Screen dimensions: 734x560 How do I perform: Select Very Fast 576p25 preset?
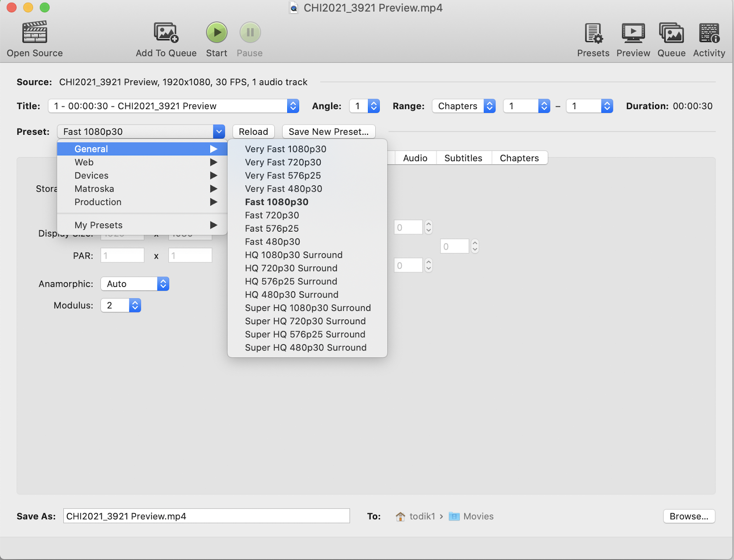click(x=307, y=176)
